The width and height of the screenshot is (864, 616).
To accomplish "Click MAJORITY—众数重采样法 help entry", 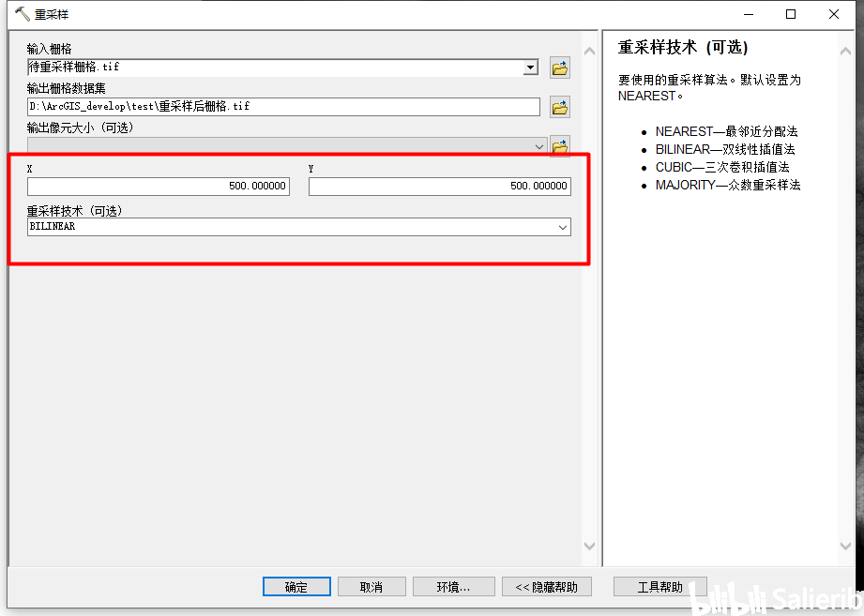I will tap(728, 185).
